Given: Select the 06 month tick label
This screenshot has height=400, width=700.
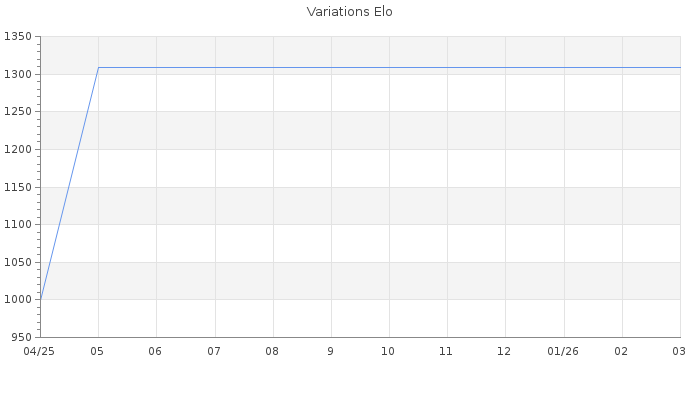Looking at the screenshot, I should click(155, 352).
